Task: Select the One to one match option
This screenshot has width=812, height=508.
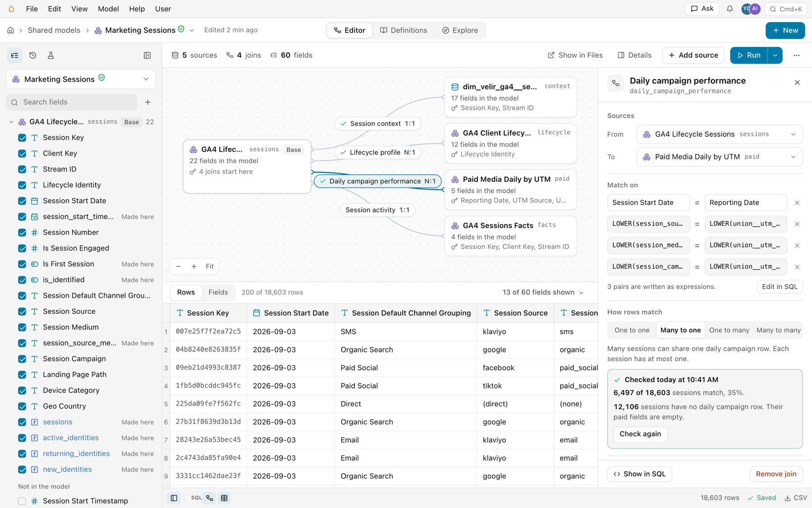Action: click(632, 330)
